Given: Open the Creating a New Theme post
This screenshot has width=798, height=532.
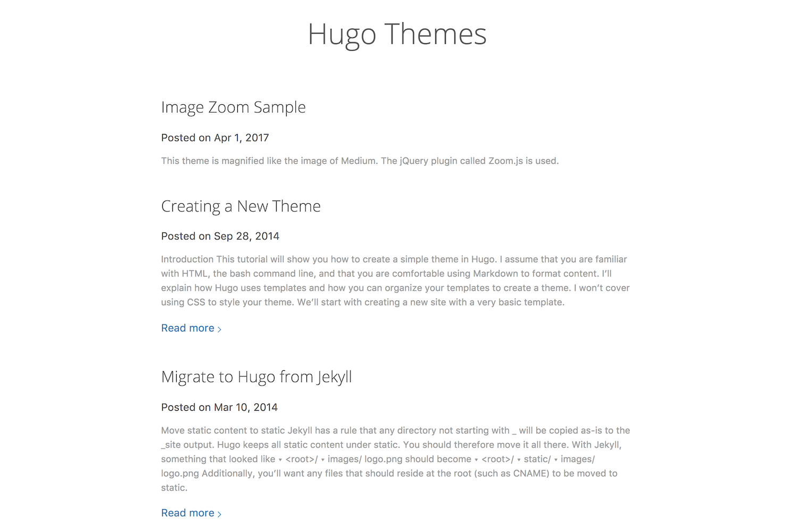Looking at the screenshot, I should [x=240, y=206].
